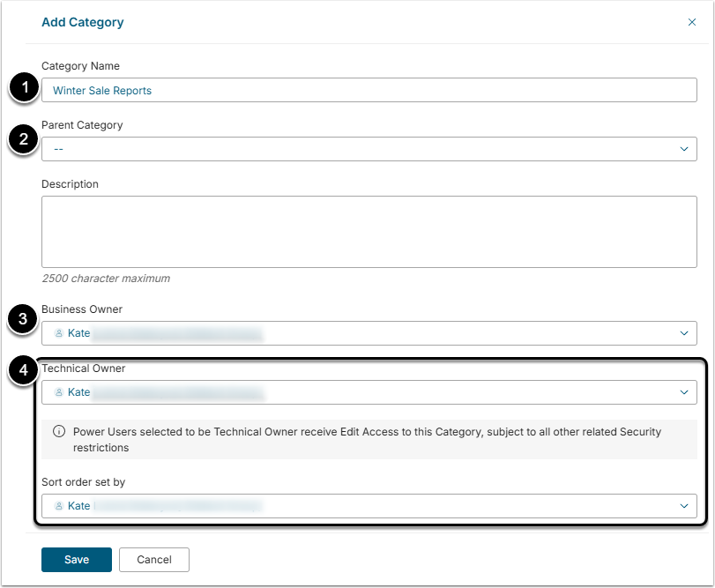Expand the Technical Owner dropdown arrow
The height and width of the screenshot is (588, 715).
[x=684, y=392]
